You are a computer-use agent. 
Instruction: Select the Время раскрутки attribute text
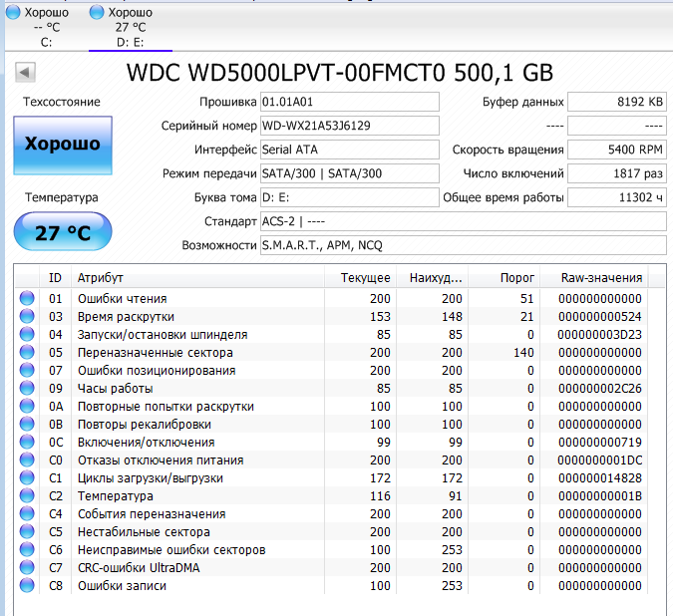pos(126,317)
